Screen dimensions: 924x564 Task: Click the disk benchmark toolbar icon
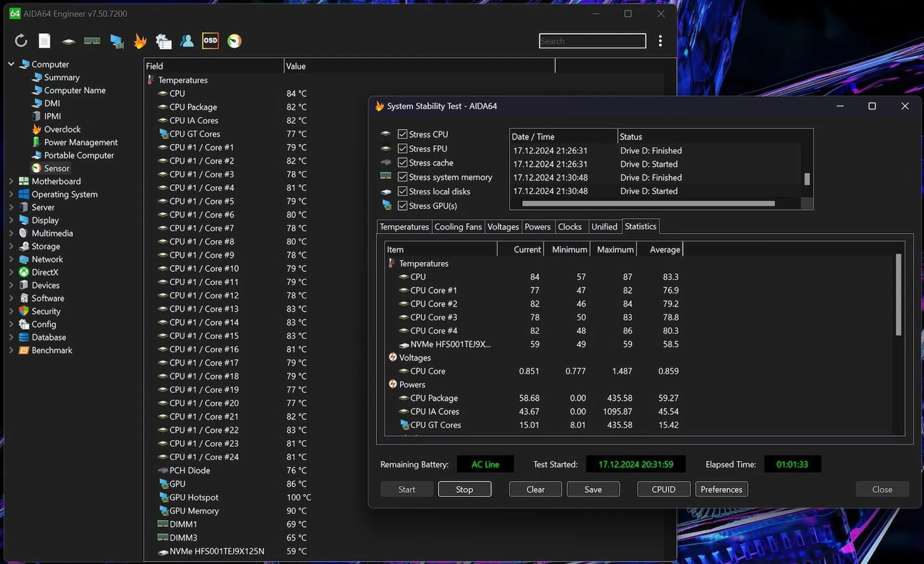point(68,41)
